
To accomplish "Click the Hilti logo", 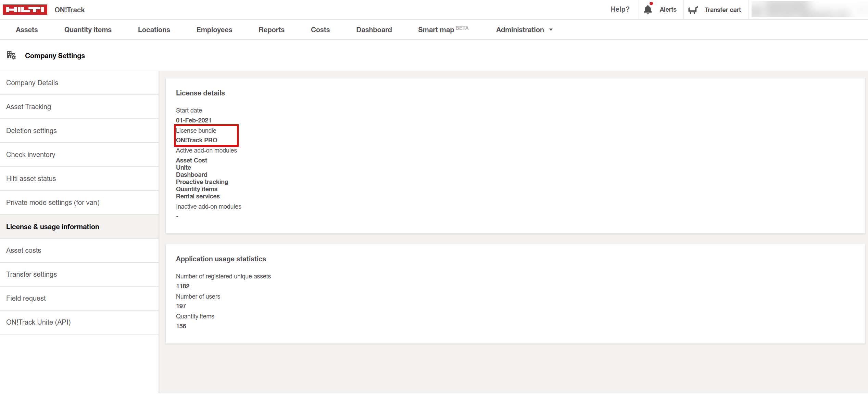I will [25, 10].
